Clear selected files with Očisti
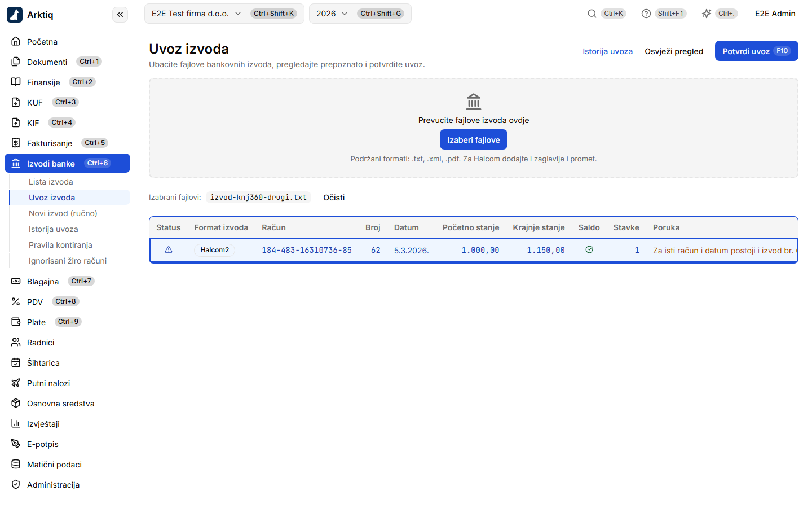812x508 pixels. tap(334, 198)
